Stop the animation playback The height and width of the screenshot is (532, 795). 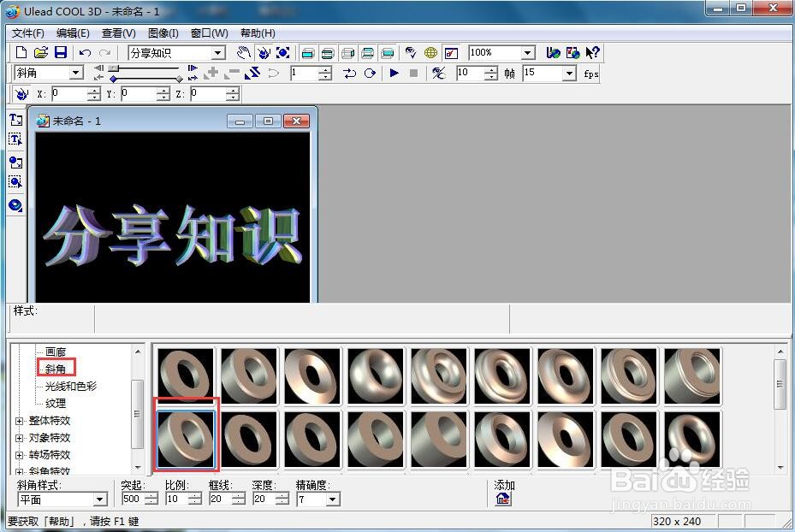[x=413, y=73]
